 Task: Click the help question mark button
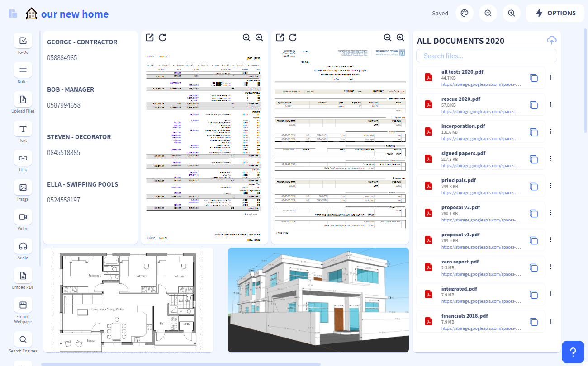click(573, 352)
